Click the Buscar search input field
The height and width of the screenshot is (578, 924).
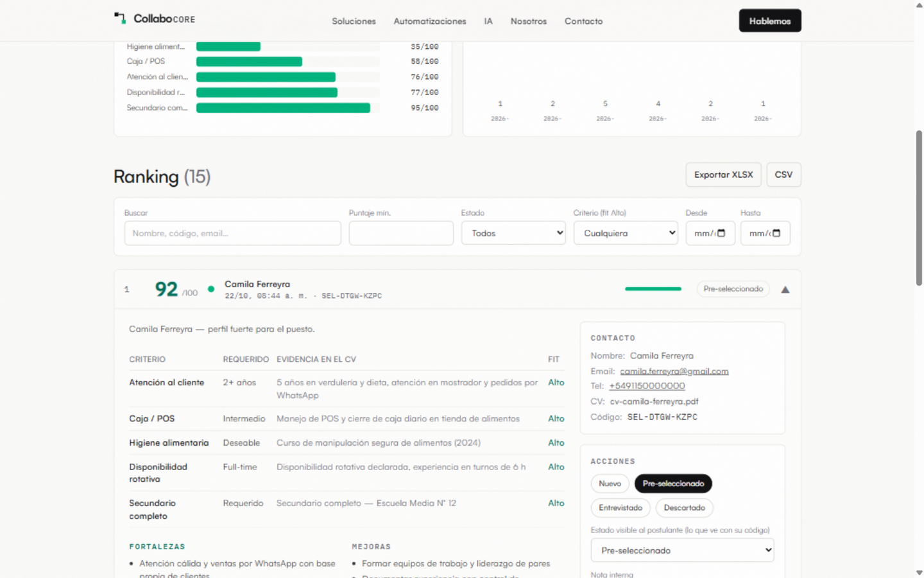coord(232,233)
